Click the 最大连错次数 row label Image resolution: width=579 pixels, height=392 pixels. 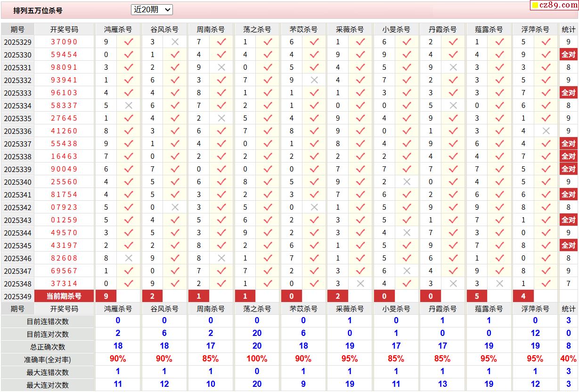[x=48, y=372]
